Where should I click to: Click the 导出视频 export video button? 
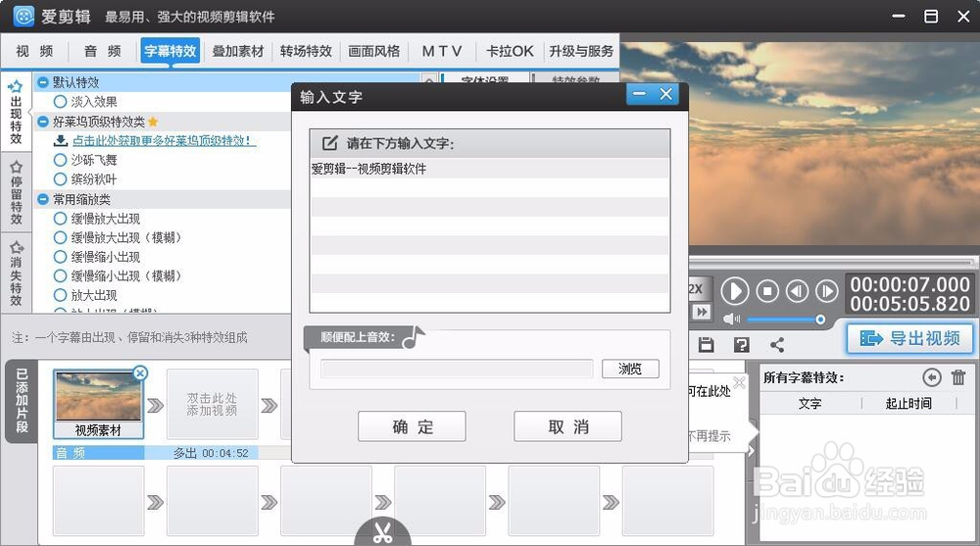point(910,338)
